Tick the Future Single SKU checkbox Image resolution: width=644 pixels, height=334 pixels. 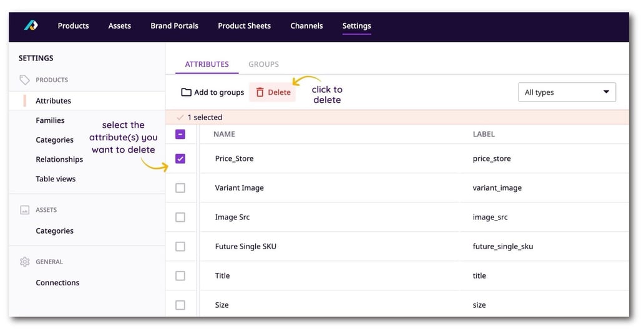(x=180, y=246)
